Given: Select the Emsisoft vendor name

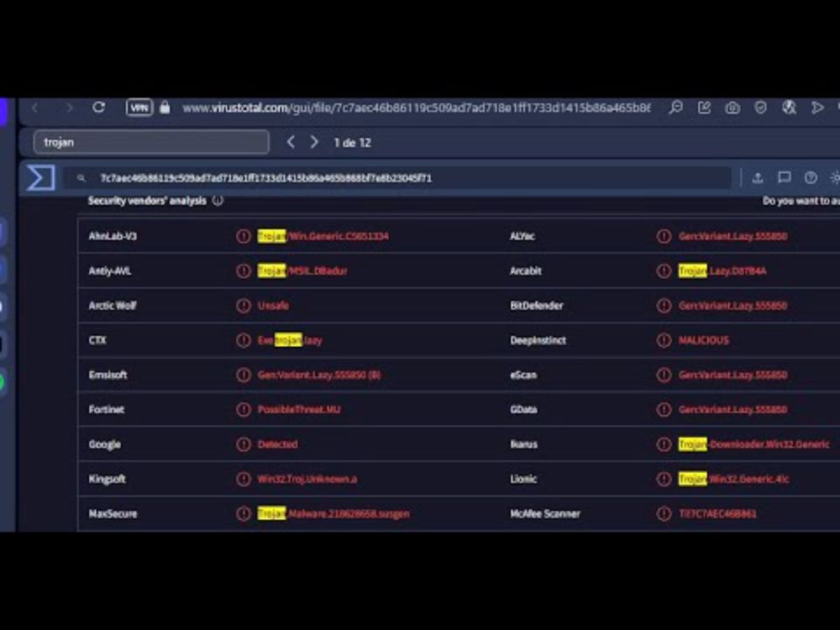Looking at the screenshot, I should point(108,375).
